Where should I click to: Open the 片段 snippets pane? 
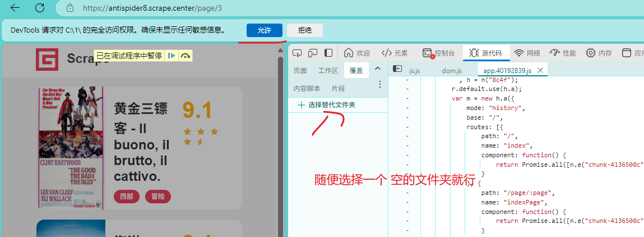click(339, 89)
